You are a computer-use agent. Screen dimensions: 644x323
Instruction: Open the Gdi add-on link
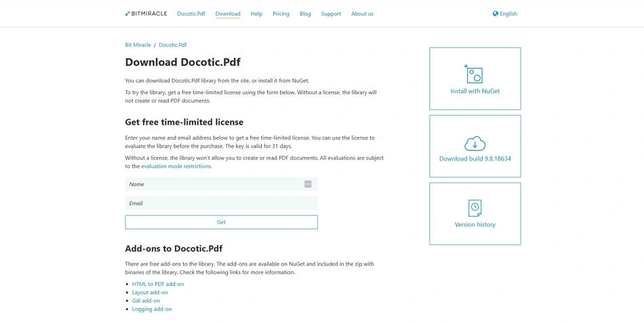146,301
